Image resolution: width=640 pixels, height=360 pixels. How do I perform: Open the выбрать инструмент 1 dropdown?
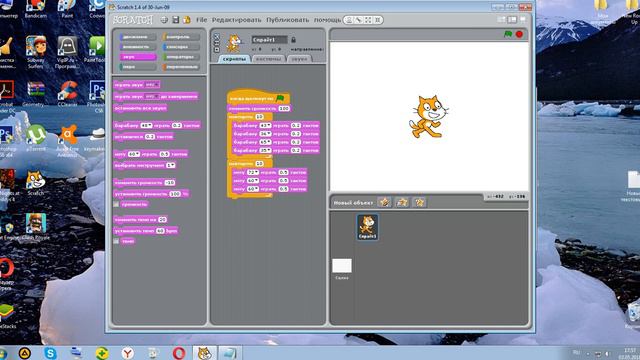[171, 165]
